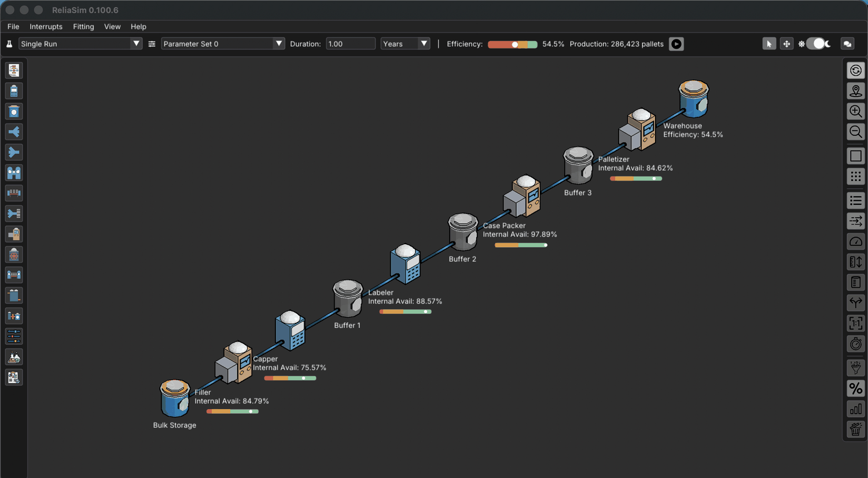868x478 pixels.
Task: Click the parameter settings sliders button
Action: [x=152, y=44]
